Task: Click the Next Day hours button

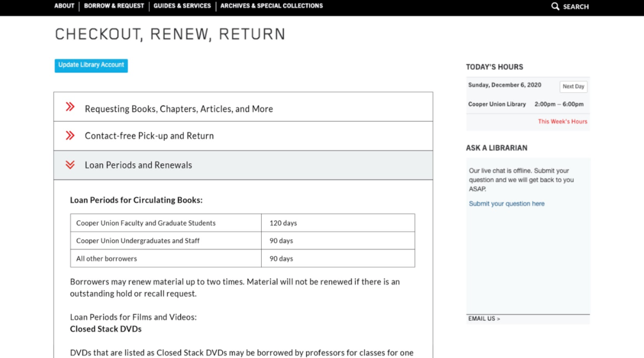Action: (574, 87)
